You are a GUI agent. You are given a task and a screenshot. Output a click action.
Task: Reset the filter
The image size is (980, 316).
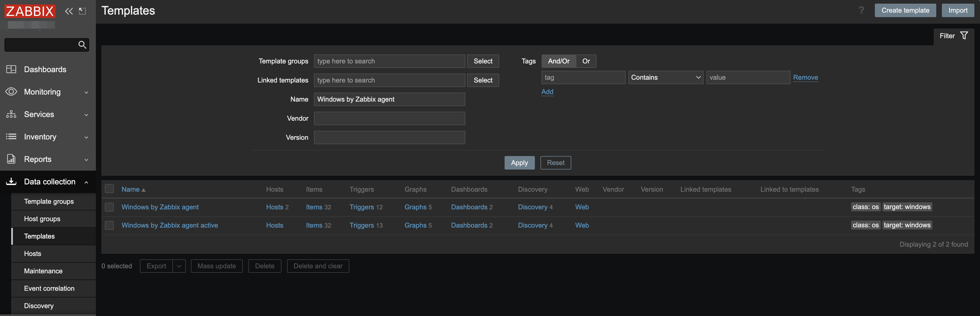coord(555,163)
